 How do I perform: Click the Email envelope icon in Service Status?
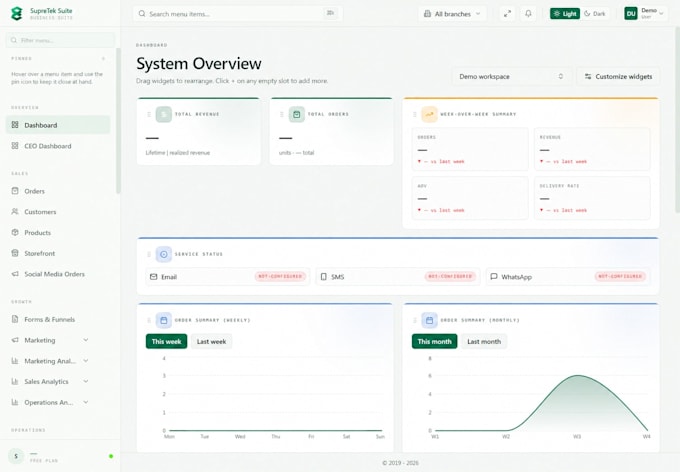pyautogui.click(x=154, y=277)
